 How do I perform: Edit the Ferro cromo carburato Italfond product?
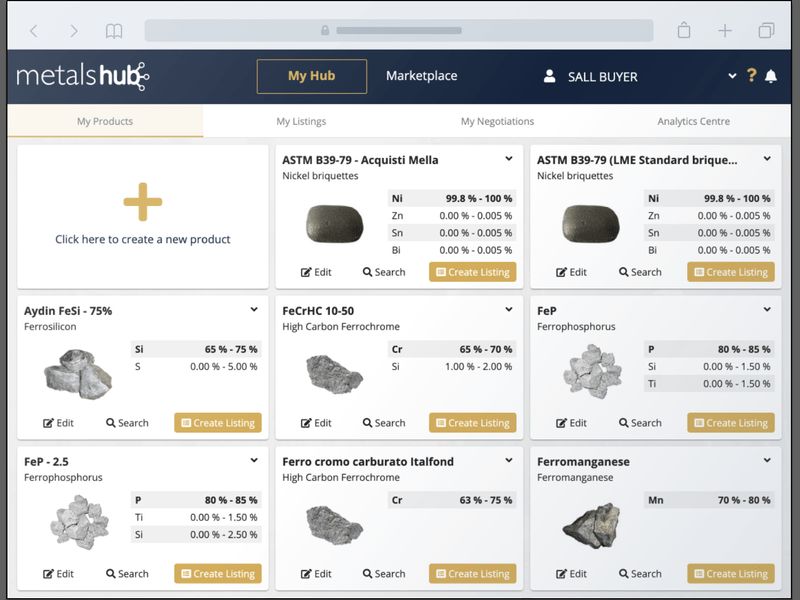coord(316,574)
